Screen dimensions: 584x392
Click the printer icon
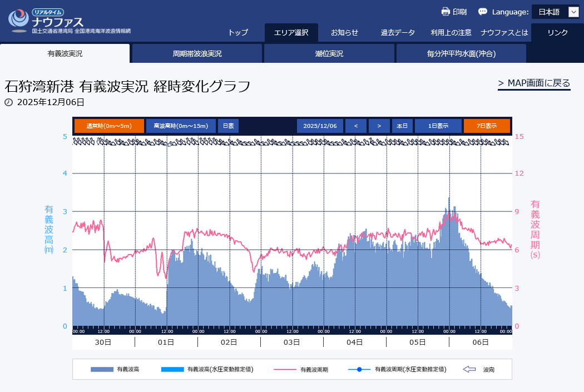click(x=446, y=12)
